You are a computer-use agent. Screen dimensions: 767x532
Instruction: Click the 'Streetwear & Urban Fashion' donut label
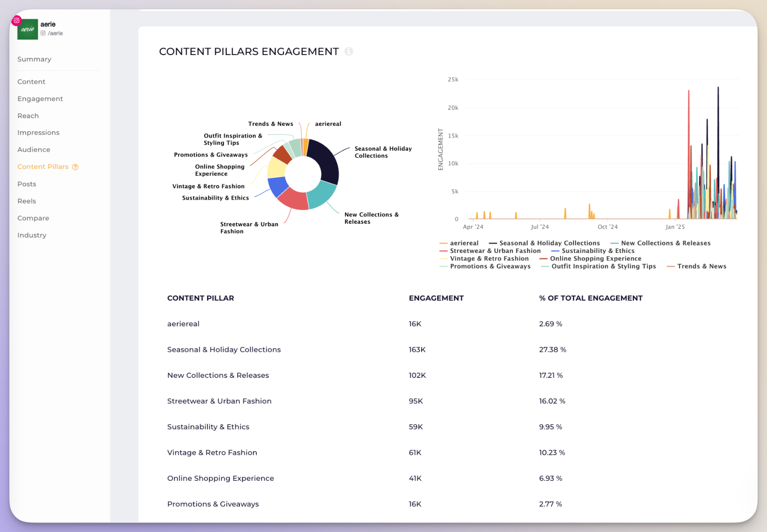tap(249, 228)
